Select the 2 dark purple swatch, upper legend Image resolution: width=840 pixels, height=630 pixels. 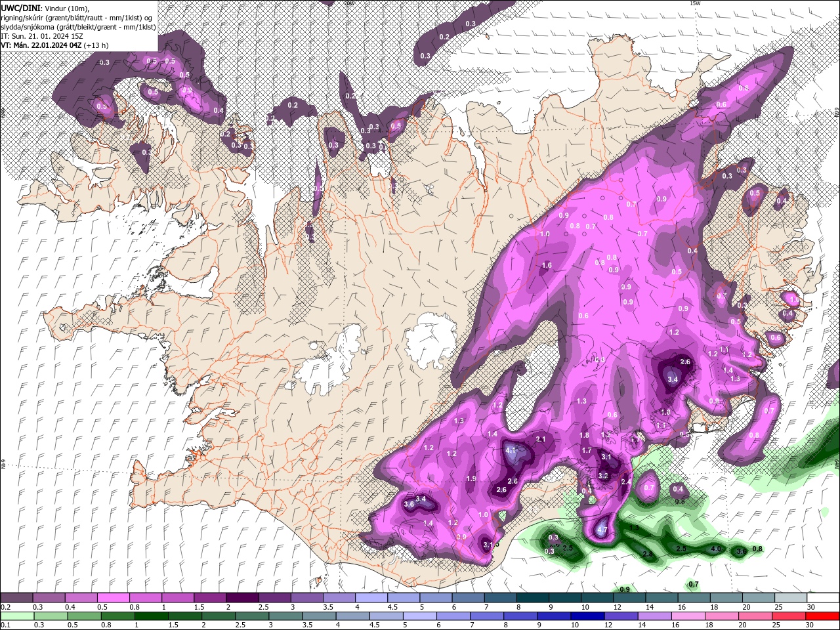point(241,598)
